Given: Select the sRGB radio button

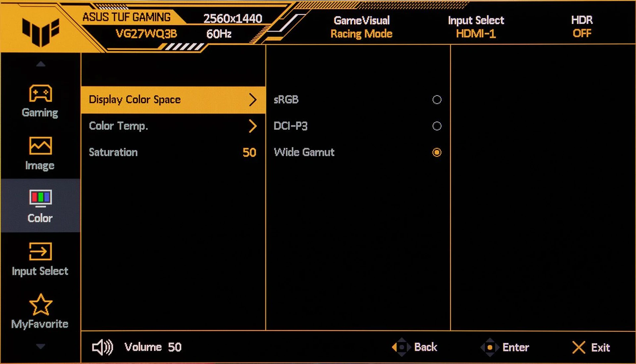Looking at the screenshot, I should tap(437, 100).
